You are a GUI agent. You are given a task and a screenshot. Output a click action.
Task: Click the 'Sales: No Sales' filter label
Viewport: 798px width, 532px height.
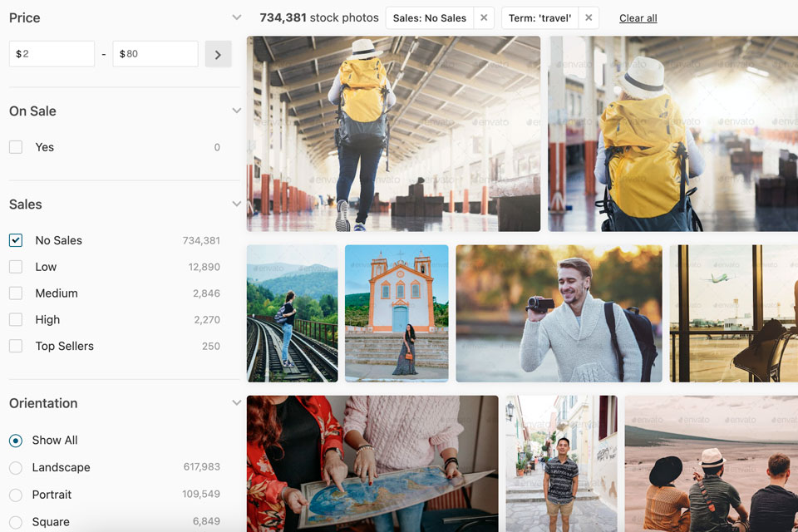(430, 18)
